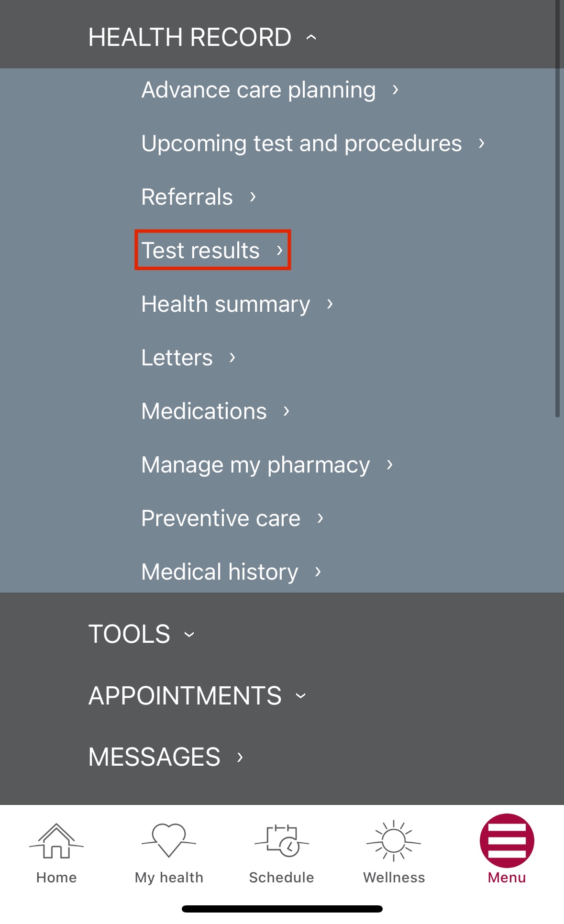Expand the TOOLS section
564x924 pixels.
pos(140,634)
